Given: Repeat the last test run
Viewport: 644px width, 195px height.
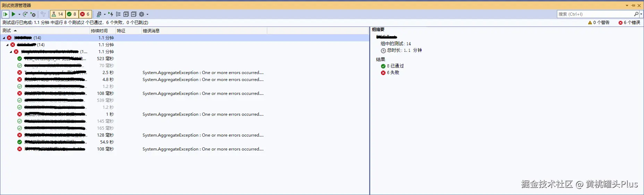Looking at the screenshot, I should click(25, 14).
